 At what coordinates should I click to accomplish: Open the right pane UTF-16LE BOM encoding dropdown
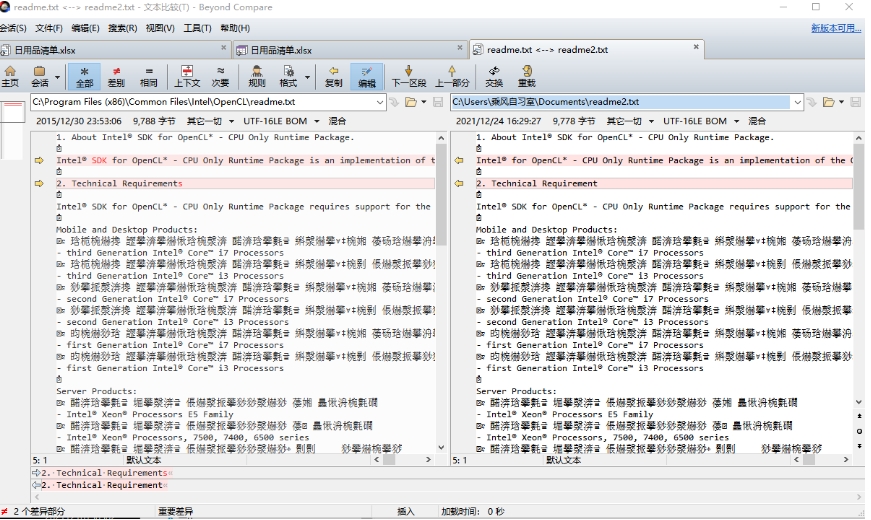coord(702,121)
